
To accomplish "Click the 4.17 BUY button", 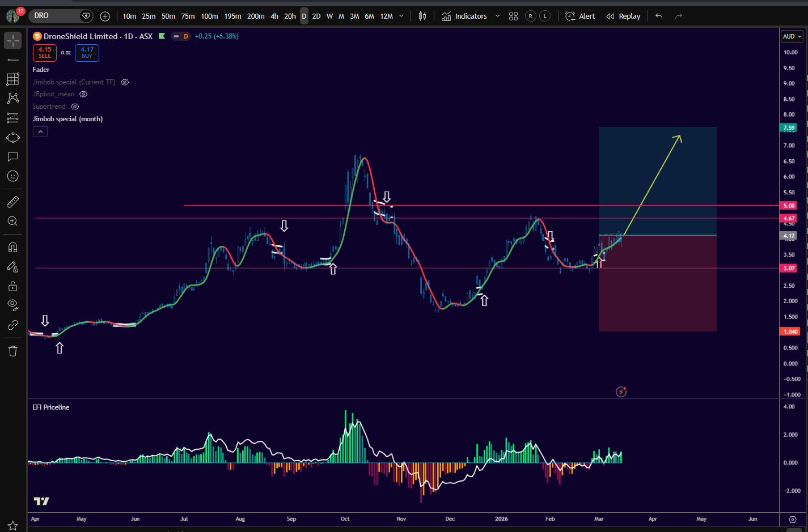I will coord(87,53).
